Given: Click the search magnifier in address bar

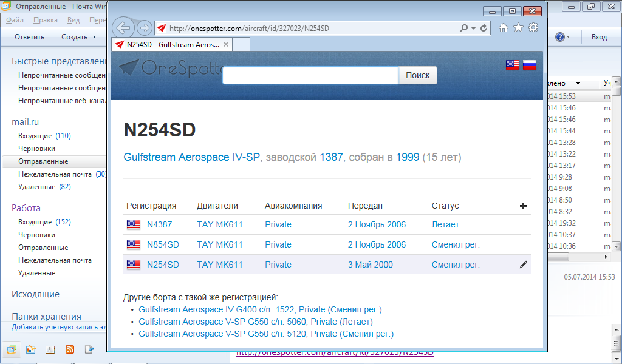Looking at the screenshot, I should (463, 28).
